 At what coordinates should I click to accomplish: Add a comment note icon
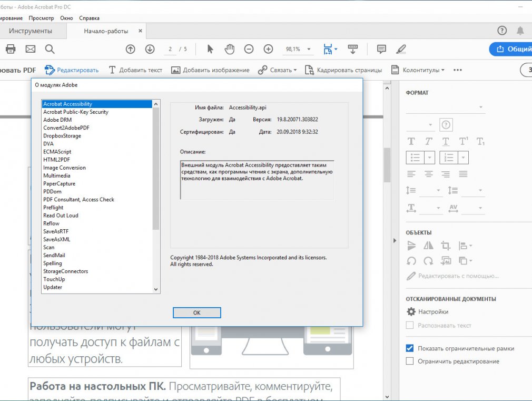(x=381, y=49)
